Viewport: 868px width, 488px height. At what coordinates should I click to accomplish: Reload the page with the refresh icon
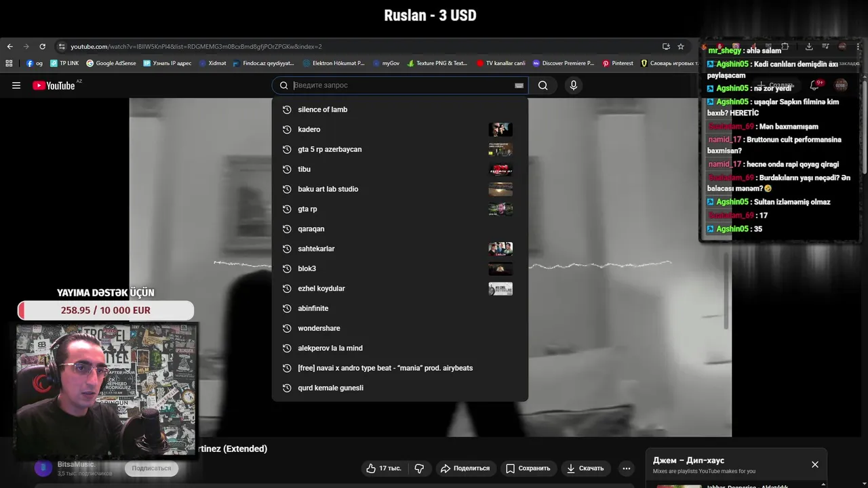click(x=42, y=47)
